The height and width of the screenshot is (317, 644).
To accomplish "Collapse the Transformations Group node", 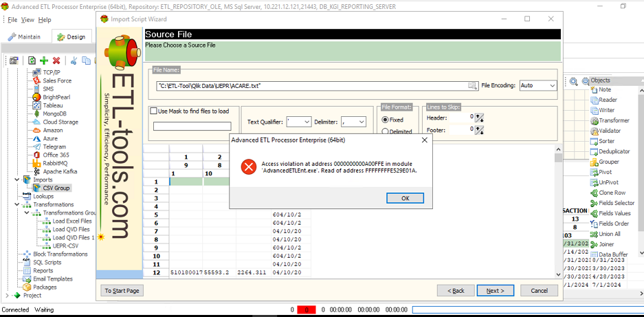I will [x=27, y=212].
